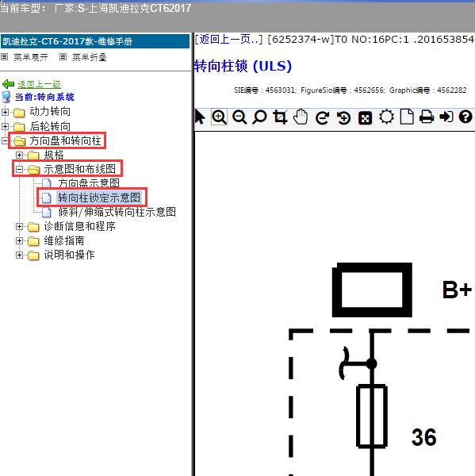Click 菜单展开 to expand all menus

(x=31, y=57)
